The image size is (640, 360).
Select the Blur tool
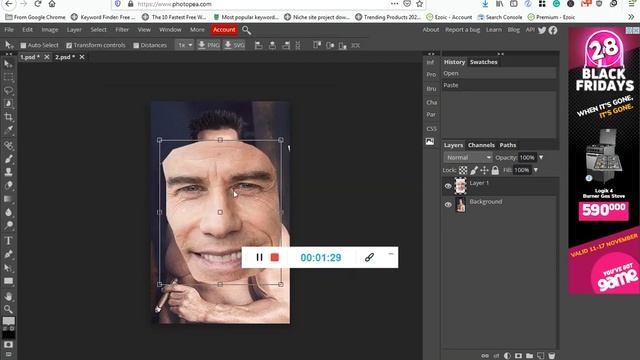[8, 212]
